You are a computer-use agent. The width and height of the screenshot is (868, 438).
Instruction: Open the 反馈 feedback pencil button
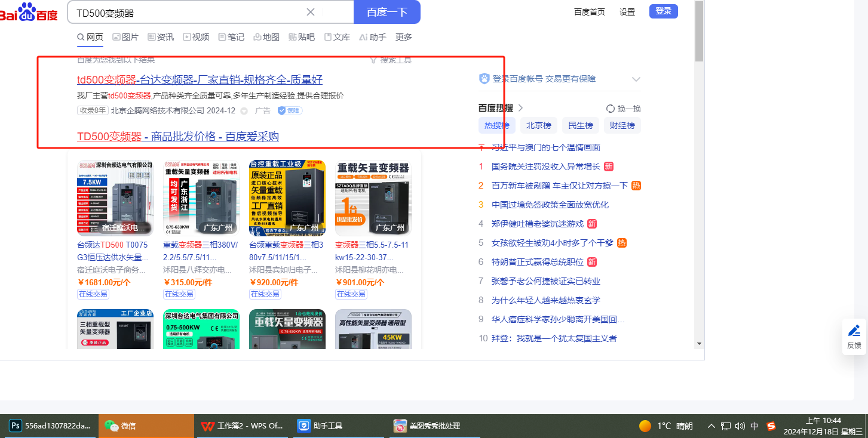854,337
